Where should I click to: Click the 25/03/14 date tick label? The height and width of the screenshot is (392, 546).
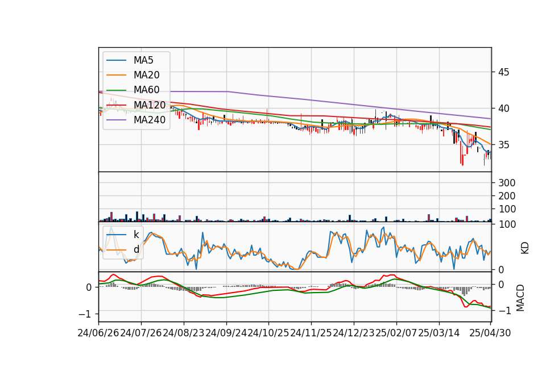tap(439, 333)
